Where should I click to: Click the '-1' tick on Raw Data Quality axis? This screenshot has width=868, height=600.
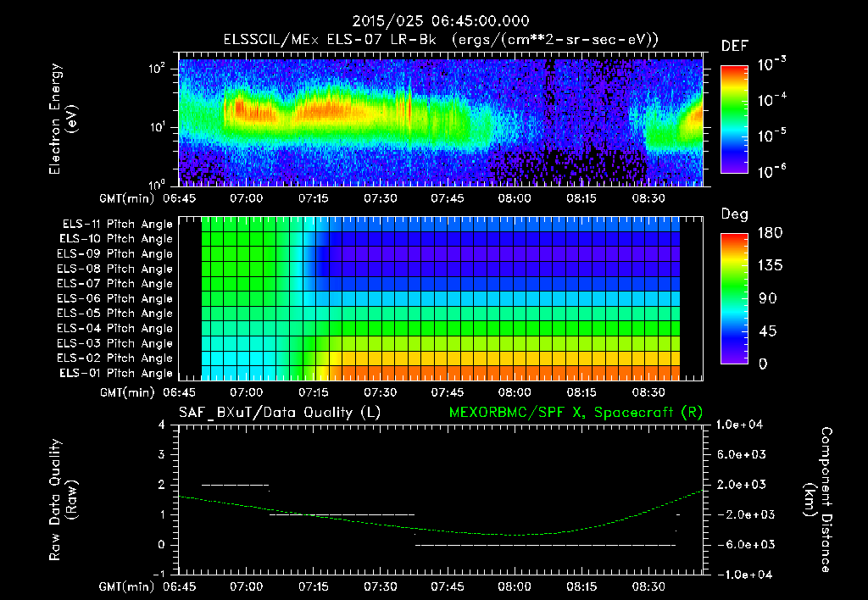pyautogui.click(x=159, y=574)
